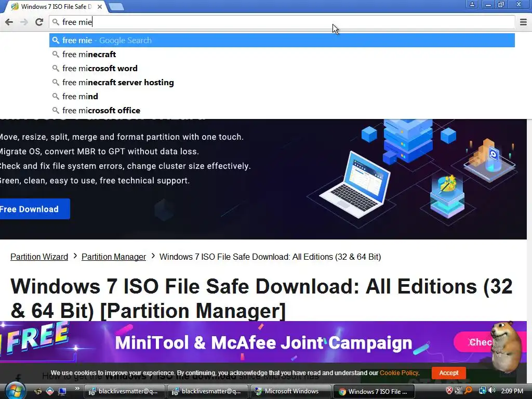
Task: Open the Chrome hamburger menu
Action: point(523,22)
